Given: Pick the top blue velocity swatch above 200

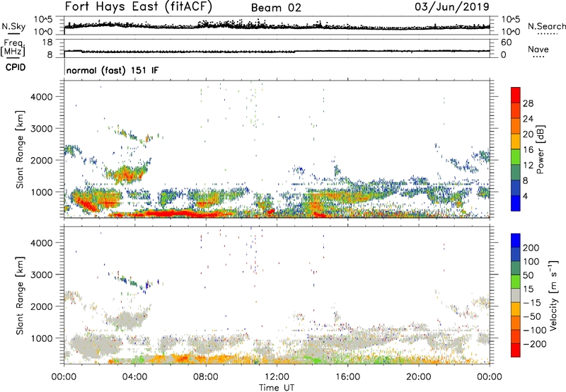Looking at the screenshot, I should click(x=516, y=241).
